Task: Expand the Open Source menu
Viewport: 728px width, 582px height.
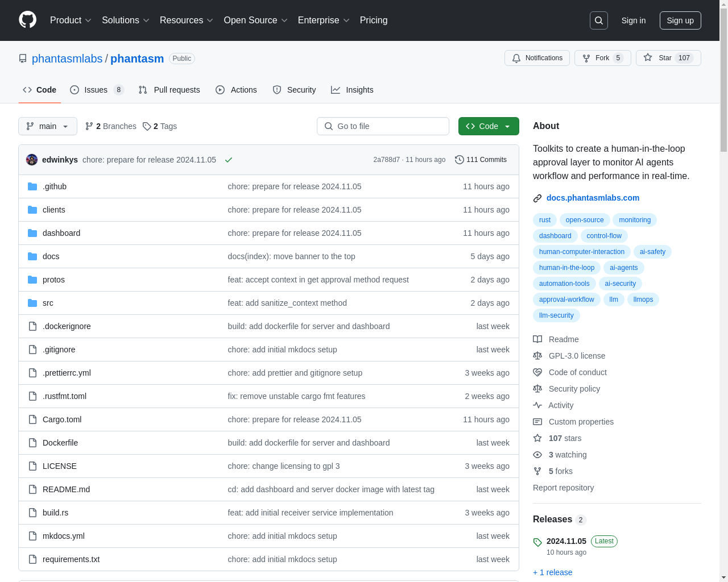Action: pos(256,20)
